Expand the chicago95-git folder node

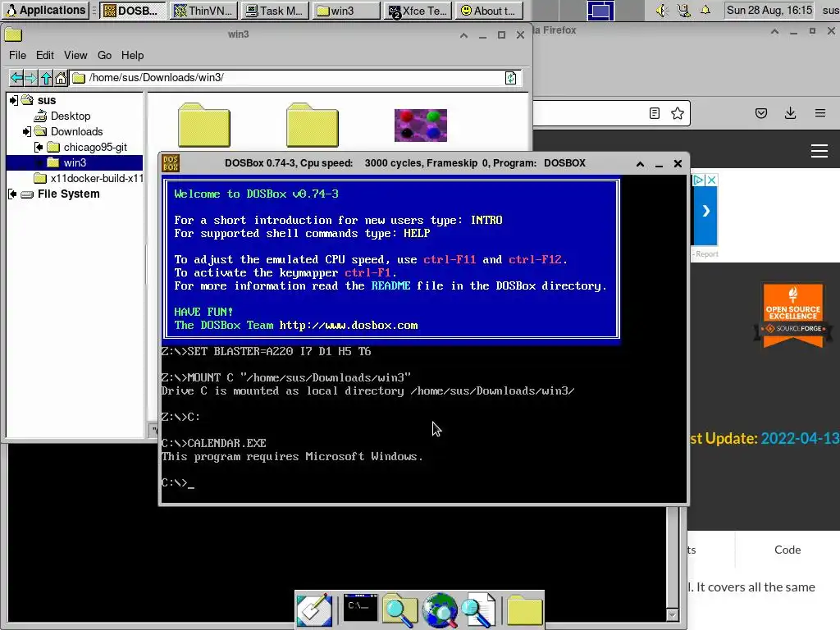pyautogui.click(x=39, y=147)
